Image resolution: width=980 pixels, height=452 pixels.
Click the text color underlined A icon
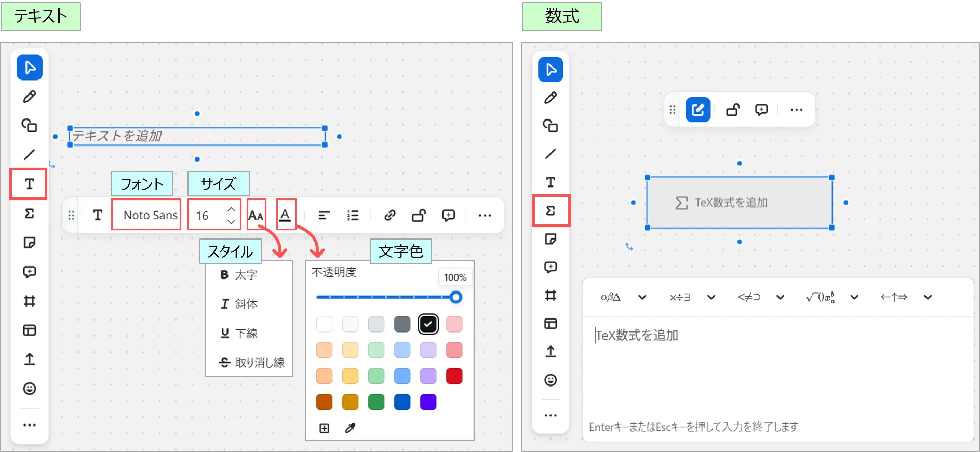(x=285, y=215)
